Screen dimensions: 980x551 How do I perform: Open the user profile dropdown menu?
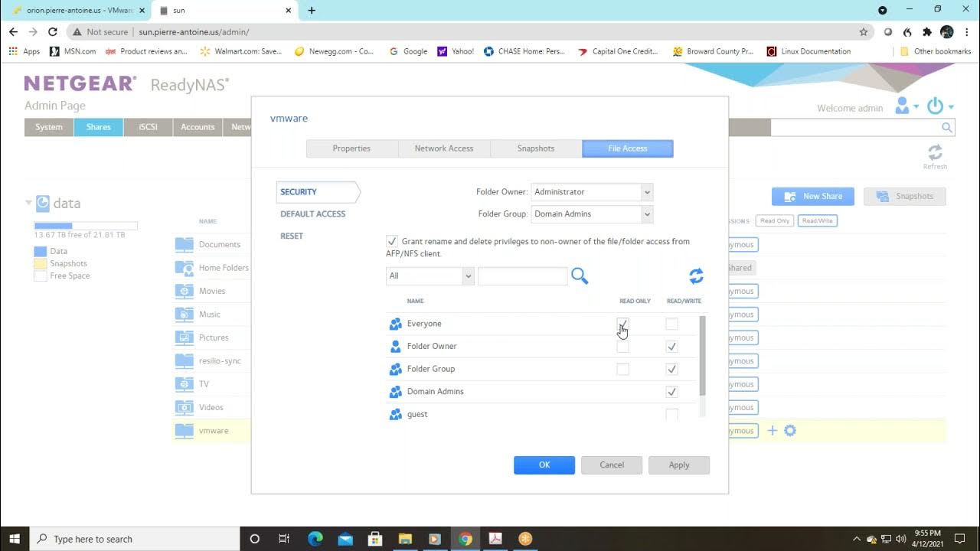pyautogui.click(x=906, y=106)
